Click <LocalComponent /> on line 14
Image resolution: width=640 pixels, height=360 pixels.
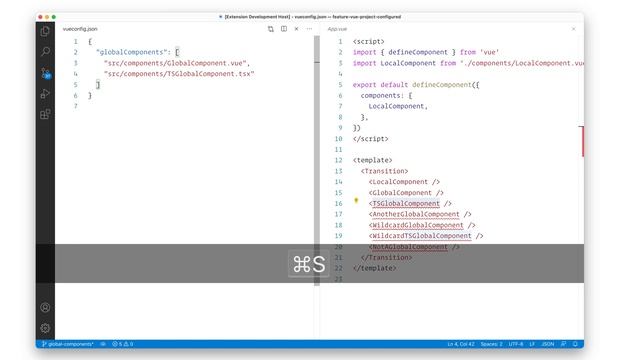tap(404, 182)
